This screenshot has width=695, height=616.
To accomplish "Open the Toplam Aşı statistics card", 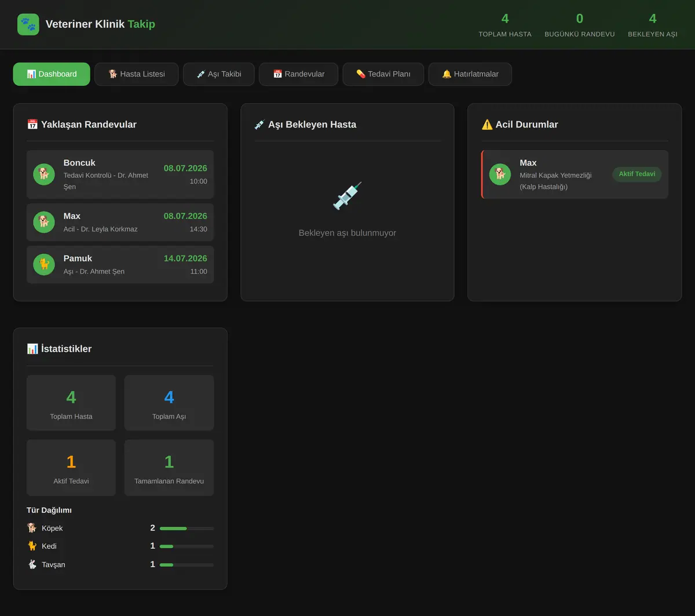I will [x=169, y=403].
